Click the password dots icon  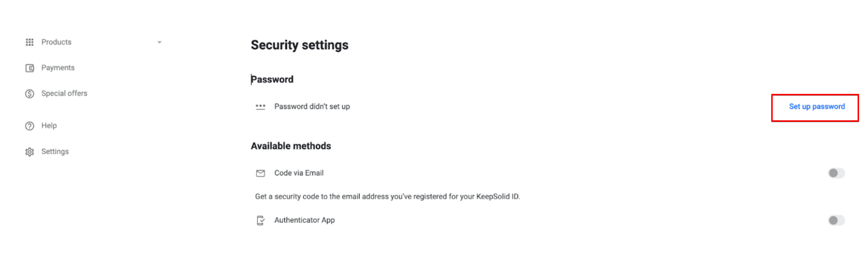(x=260, y=107)
